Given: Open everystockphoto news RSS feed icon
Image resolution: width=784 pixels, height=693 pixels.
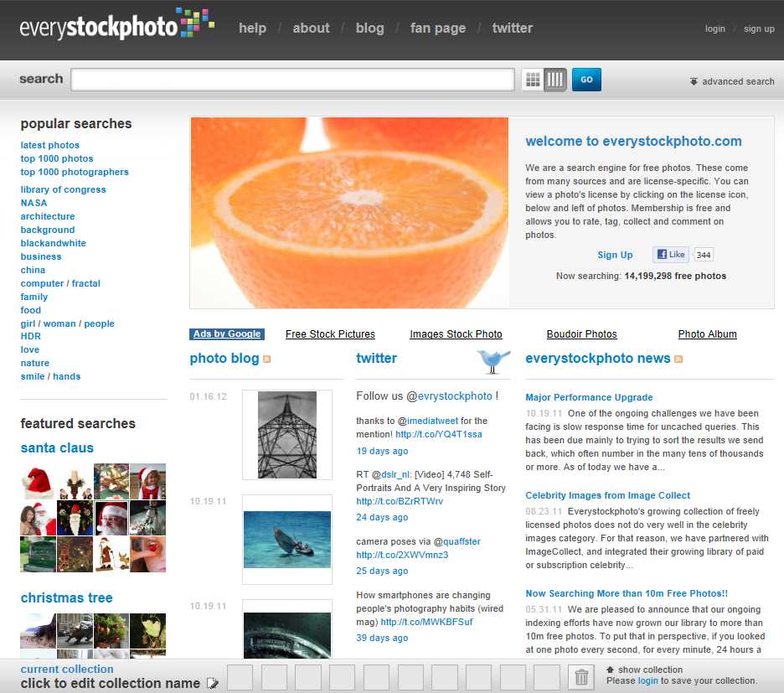Looking at the screenshot, I should (678, 359).
